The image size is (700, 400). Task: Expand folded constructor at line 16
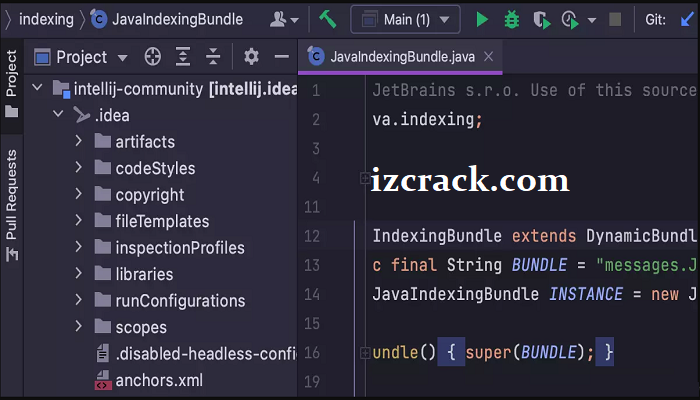click(x=365, y=353)
